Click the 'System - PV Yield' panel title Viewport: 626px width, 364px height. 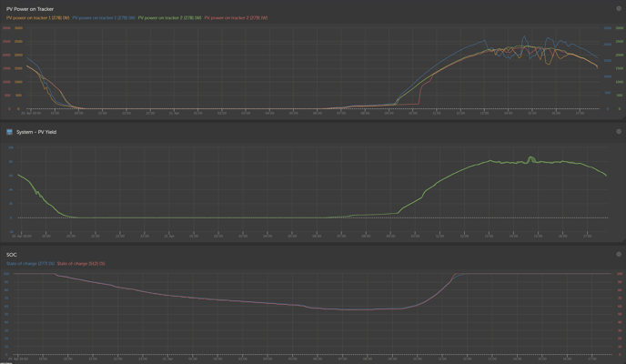(36, 132)
